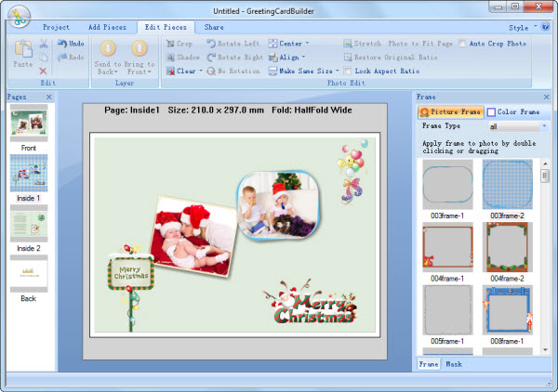Select the Picture Frame option
Image resolution: width=558 pixels, height=392 pixels.
[451, 111]
